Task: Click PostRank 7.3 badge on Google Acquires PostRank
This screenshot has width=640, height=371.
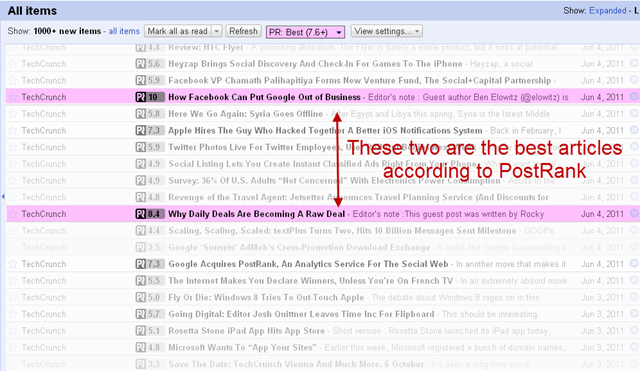Action: (150, 264)
